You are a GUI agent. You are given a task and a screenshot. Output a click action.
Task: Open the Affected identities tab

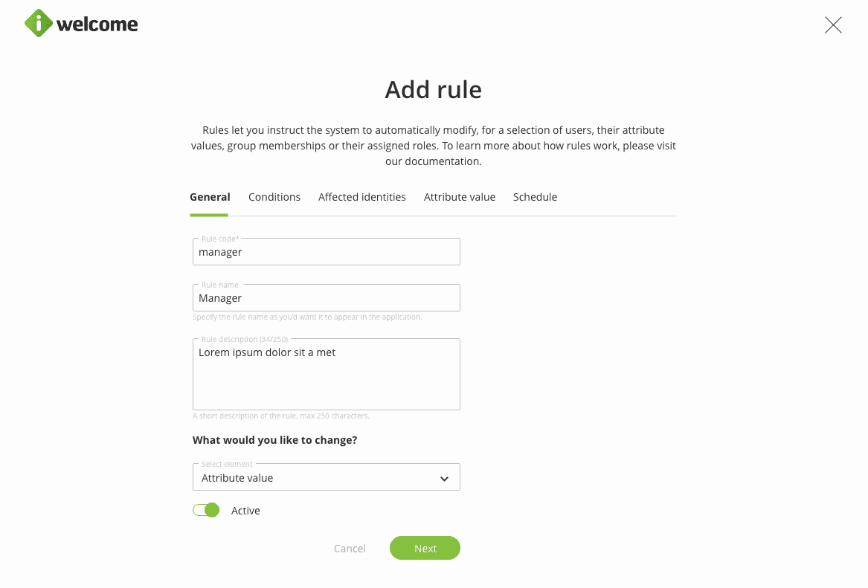(x=362, y=197)
